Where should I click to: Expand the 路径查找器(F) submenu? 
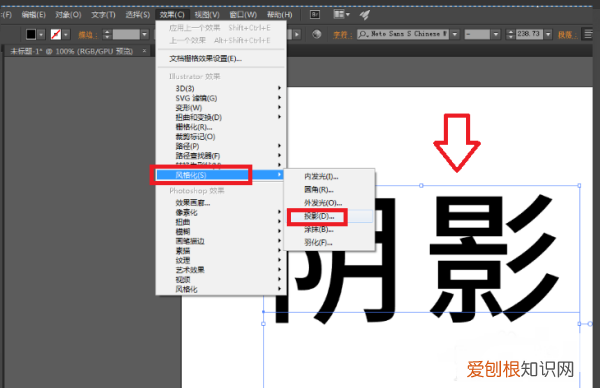click(221, 155)
